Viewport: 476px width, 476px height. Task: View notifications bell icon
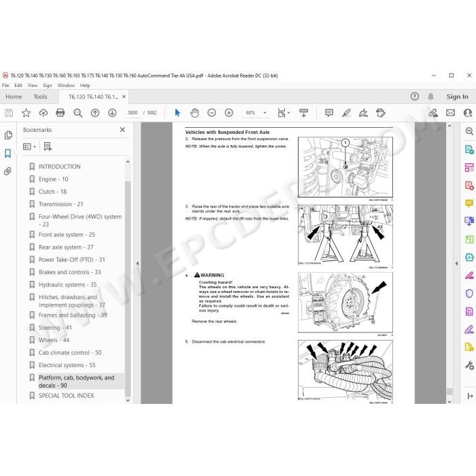(430, 97)
